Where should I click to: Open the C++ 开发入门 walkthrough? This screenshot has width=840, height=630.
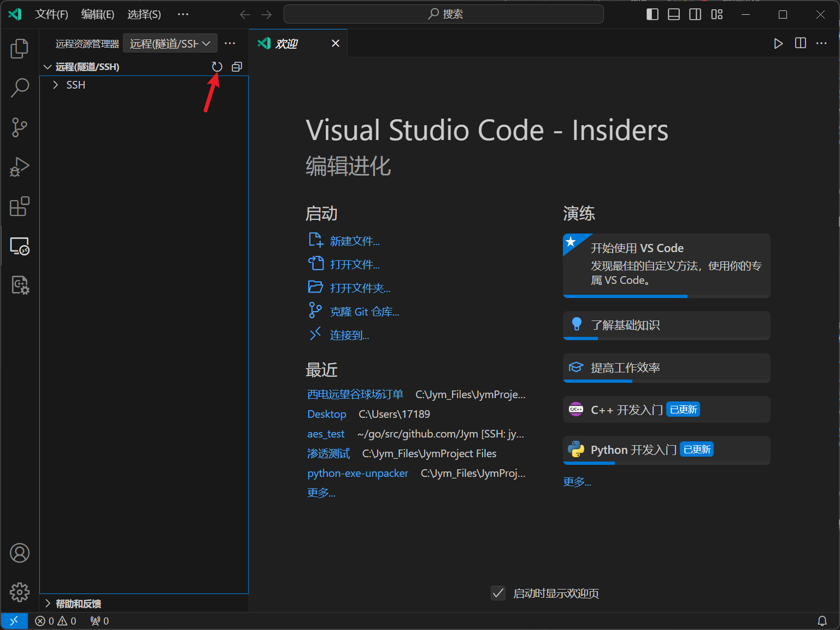(667, 410)
